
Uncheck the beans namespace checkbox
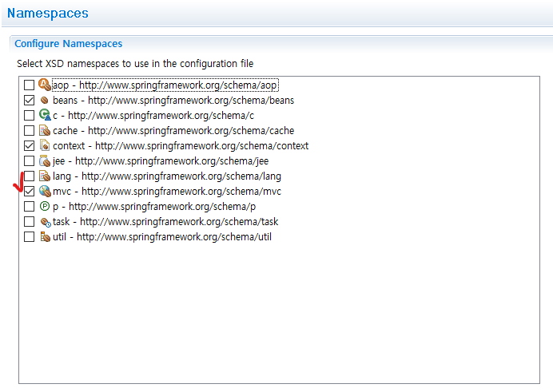click(29, 101)
